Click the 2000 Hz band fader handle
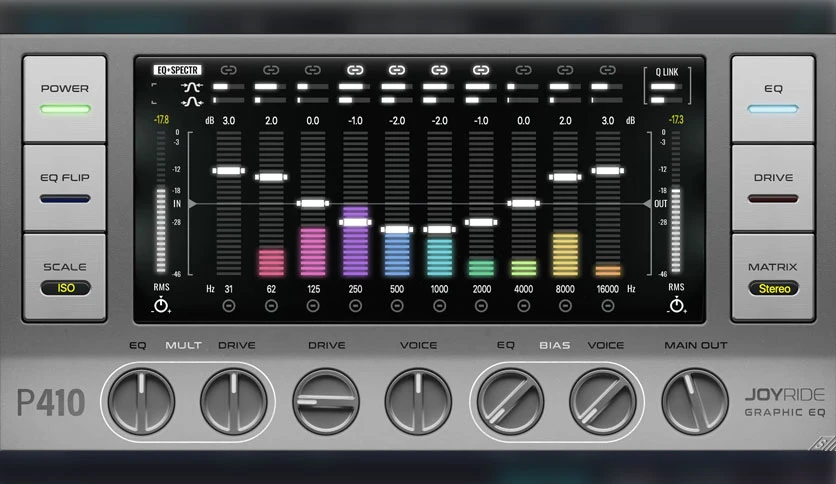 click(481, 222)
